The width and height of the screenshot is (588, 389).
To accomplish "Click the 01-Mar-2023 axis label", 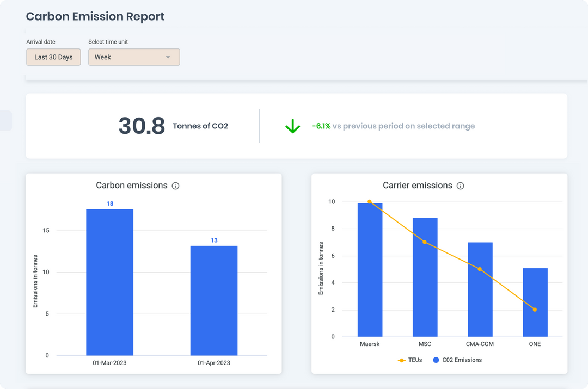I will point(109,363).
